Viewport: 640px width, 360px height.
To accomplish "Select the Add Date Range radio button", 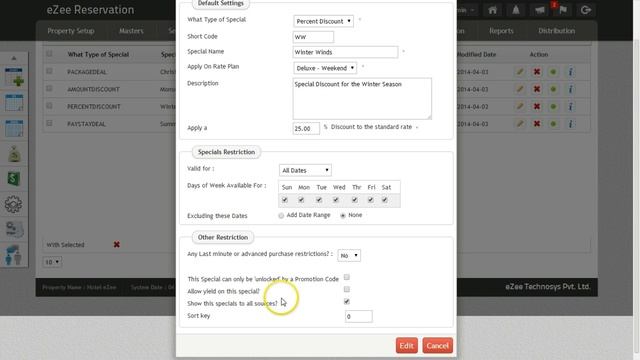I will click(281, 216).
